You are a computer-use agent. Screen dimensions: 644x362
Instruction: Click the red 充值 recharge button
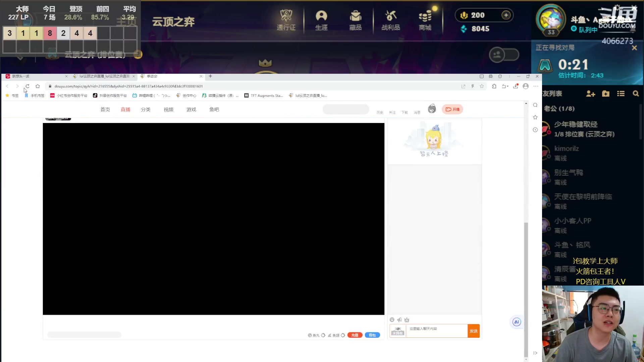[355, 335]
